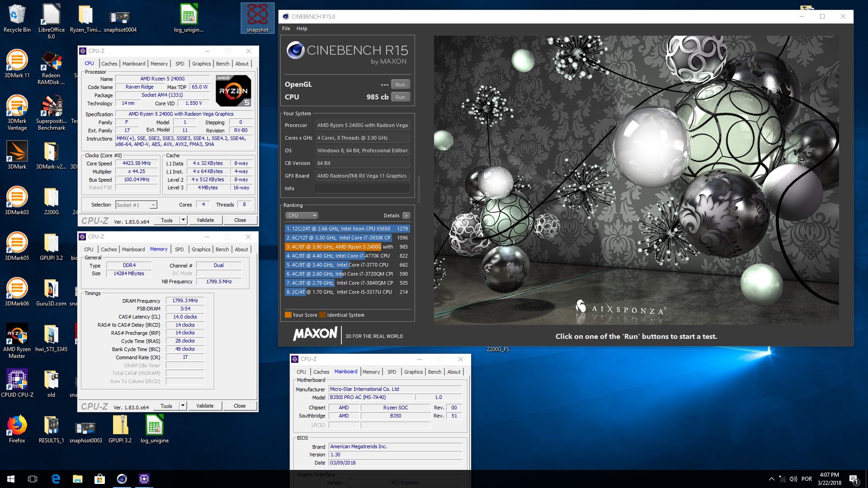Click Validate in CPU-Z Memory window

[x=205, y=406]
